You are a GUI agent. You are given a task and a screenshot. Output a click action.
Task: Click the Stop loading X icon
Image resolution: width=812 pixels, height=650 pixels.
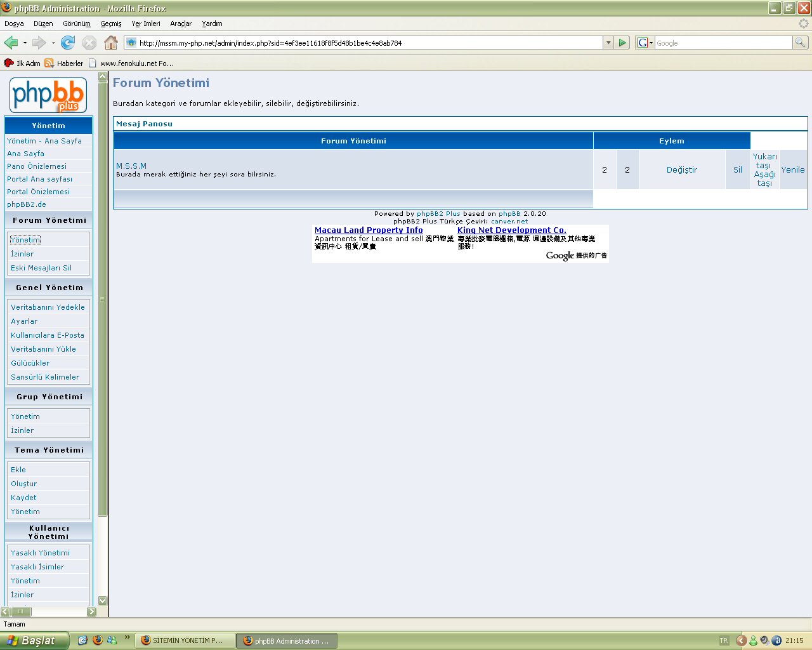click(x=89, y=43)
